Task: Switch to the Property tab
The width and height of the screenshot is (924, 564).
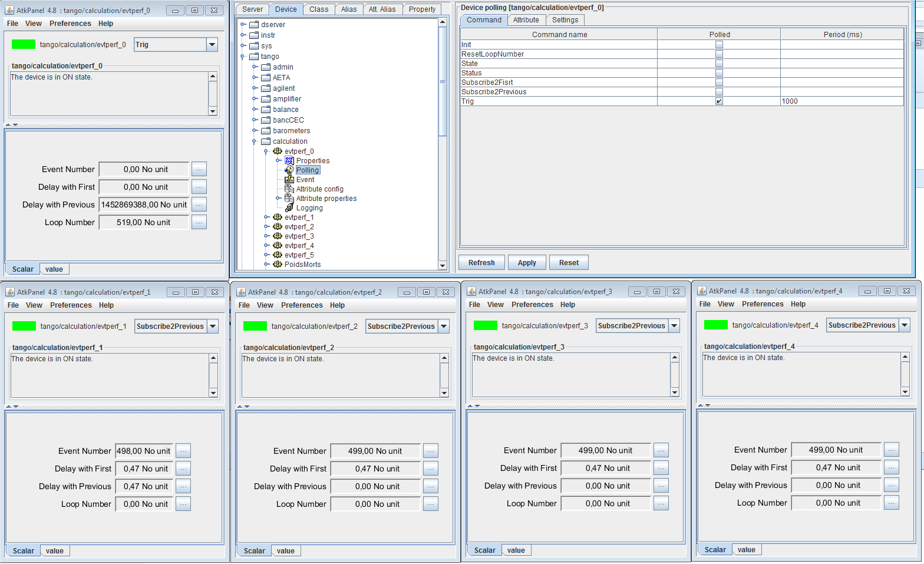Action: [x=422, y=9]
